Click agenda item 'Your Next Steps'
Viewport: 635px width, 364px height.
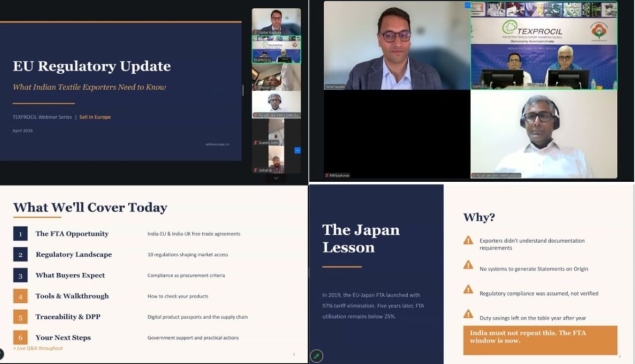point(63,338)
